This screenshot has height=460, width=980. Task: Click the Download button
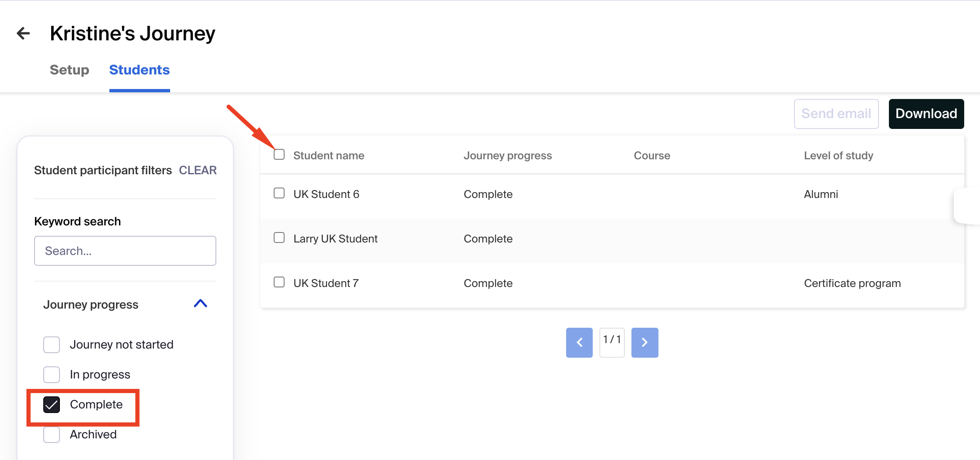click(x=926, y=114)
